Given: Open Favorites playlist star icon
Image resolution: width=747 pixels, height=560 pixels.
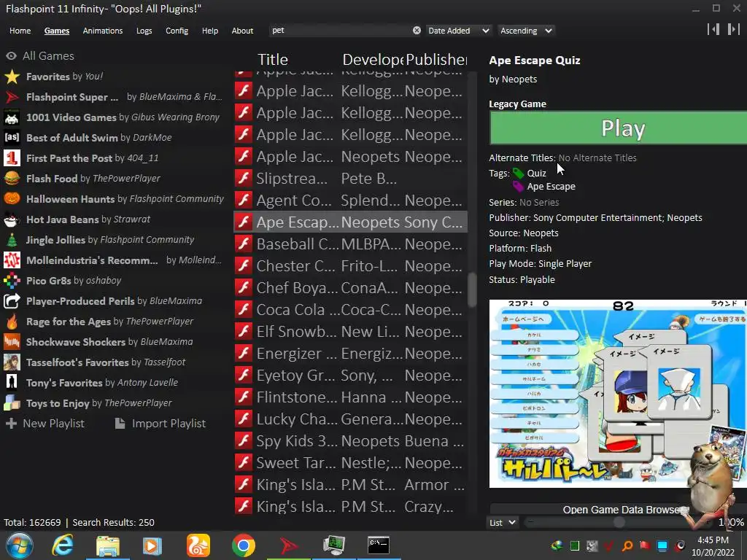Looking at the screenshot, I should pyautogui.click(x=12, y=76).
